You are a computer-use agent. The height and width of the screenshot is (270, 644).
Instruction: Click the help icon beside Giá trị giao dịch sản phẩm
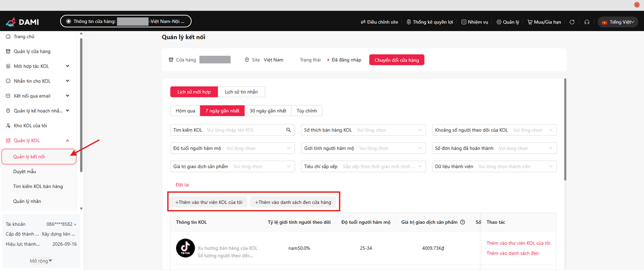462,222
